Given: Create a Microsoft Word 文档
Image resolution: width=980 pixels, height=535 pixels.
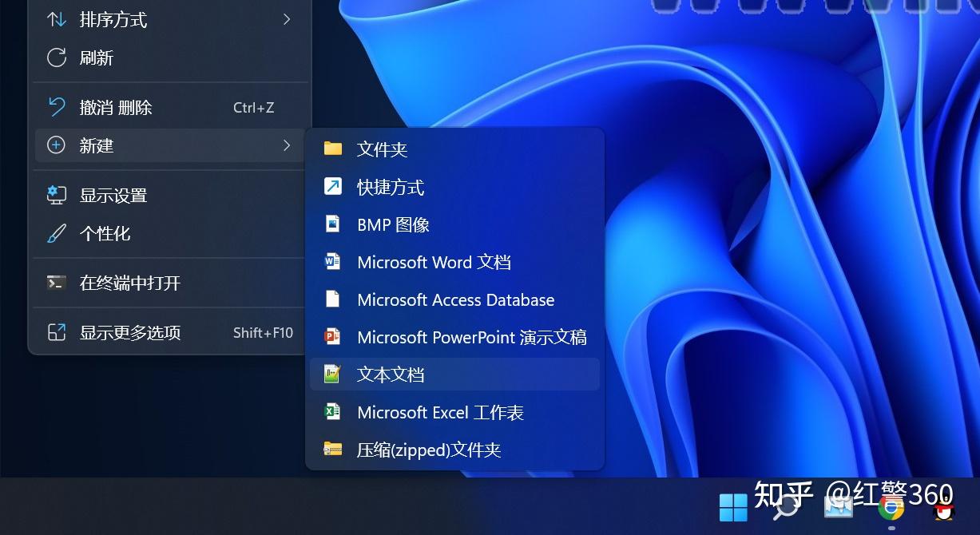Looking at the screenshot, I should tap(454, 262).
